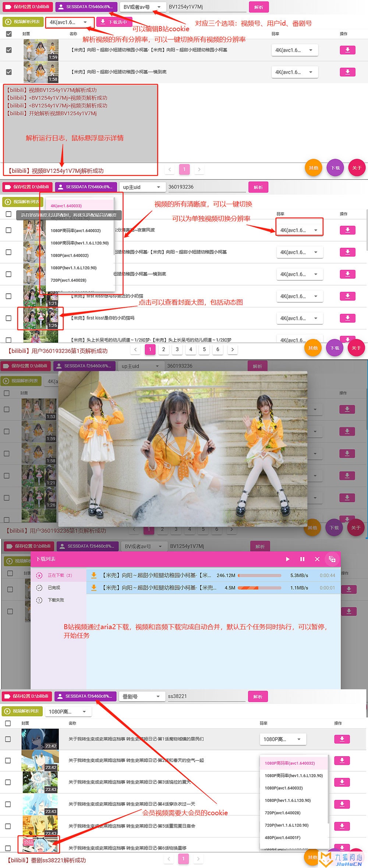The height and width of the screenshot is (868, 368).
Task: Click the stacked-windows icon in 下载列表 header
Action: [332, 559]
